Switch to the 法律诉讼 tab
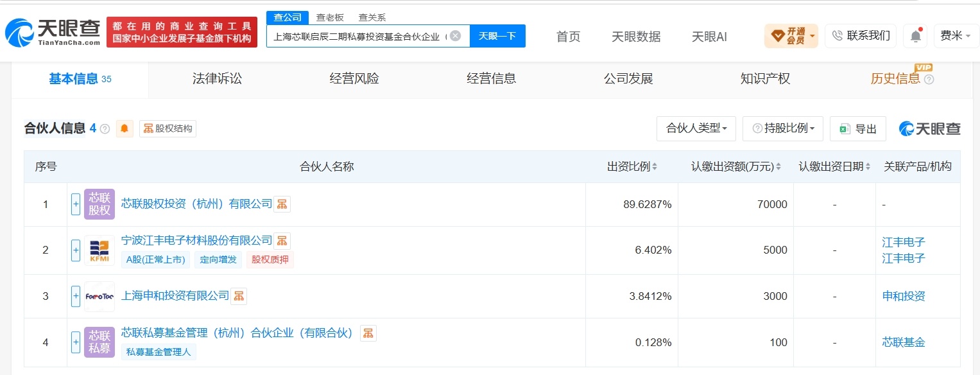 coord(217,79)
